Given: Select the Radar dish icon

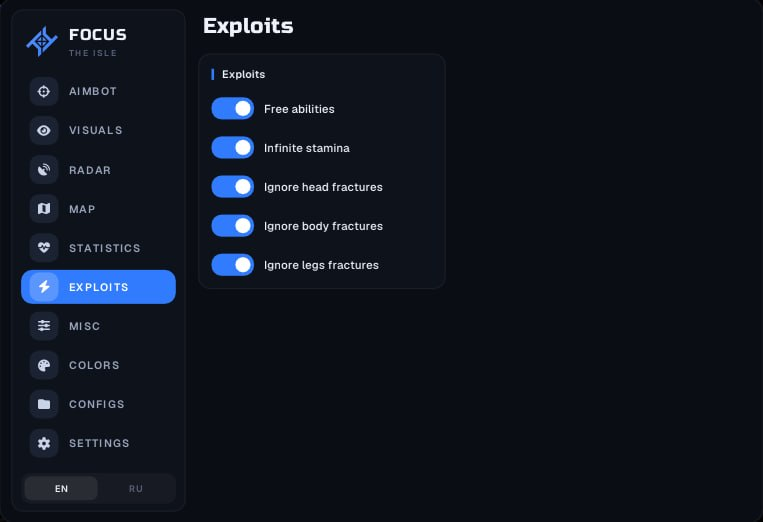Looking at the screenshot, I should [44, 170].
